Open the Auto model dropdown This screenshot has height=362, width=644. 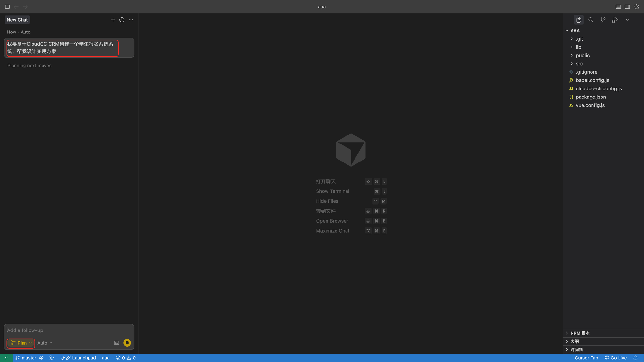point(44,343)
